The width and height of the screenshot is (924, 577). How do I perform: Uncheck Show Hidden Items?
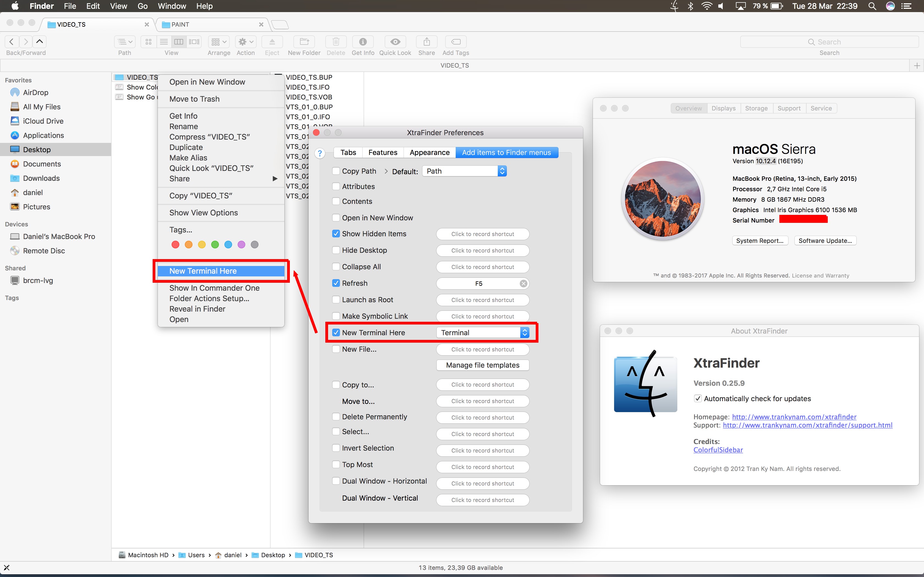point(336,234)
